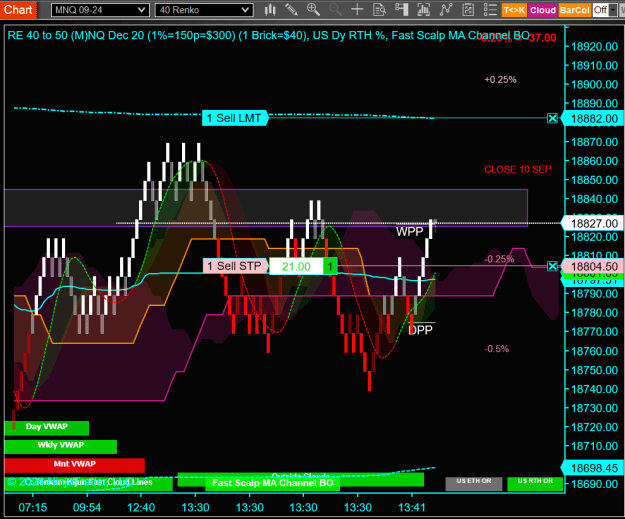Cancel the Sell STP order using X
The width and height of the screenshot is (625, 519).
pos(552,266)
